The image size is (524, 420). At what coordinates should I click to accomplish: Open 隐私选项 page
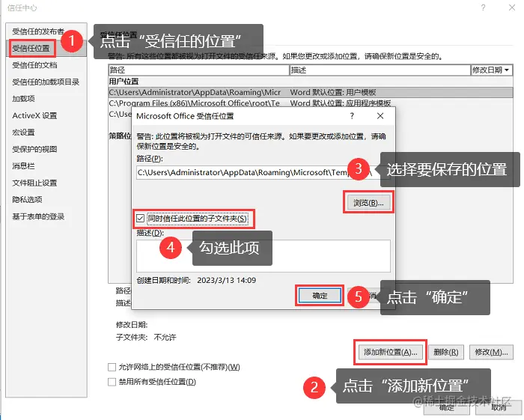[x=27, y=199]
